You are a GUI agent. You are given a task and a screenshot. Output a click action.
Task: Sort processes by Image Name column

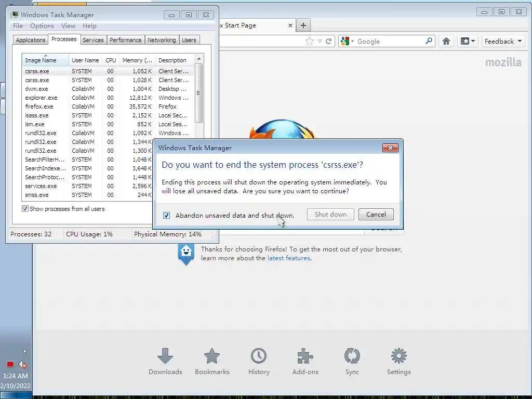coord(45,60)
